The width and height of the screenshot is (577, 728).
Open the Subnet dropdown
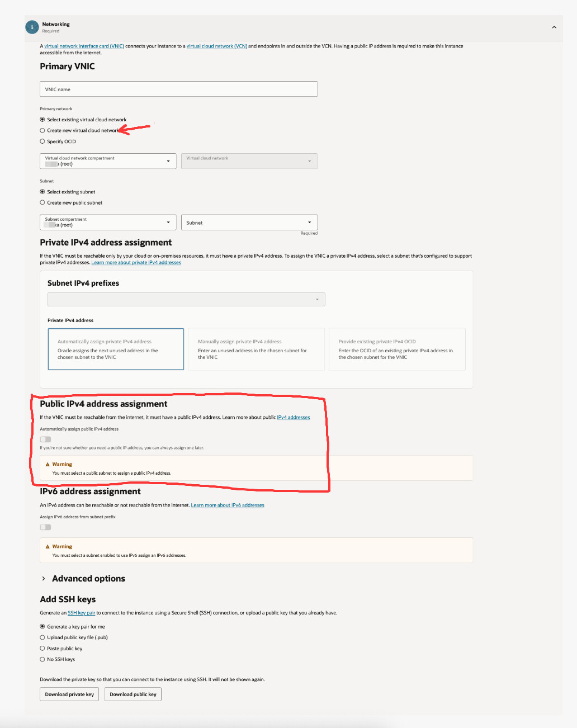(x=249, y=222)
